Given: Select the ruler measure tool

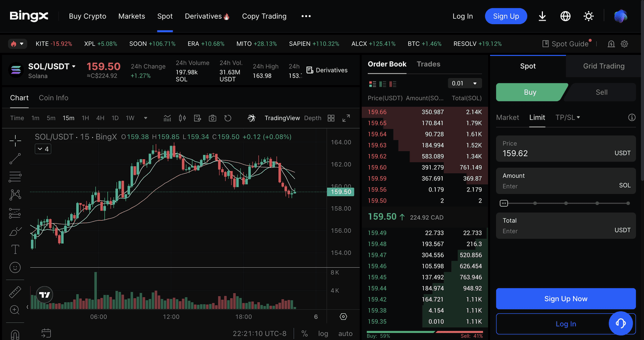Looking at the screenshot, I should (15, 292).
